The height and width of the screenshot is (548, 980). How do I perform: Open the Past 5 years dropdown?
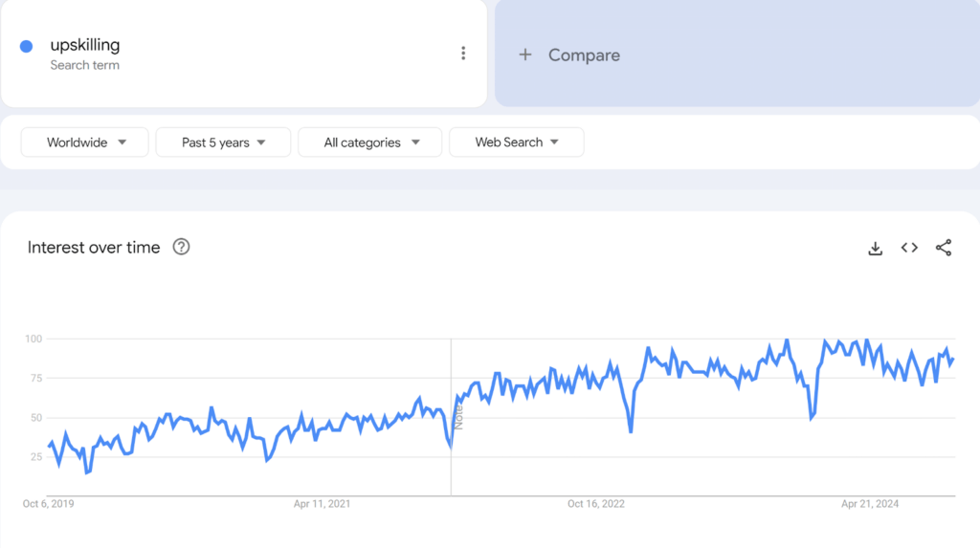(223, 142)
